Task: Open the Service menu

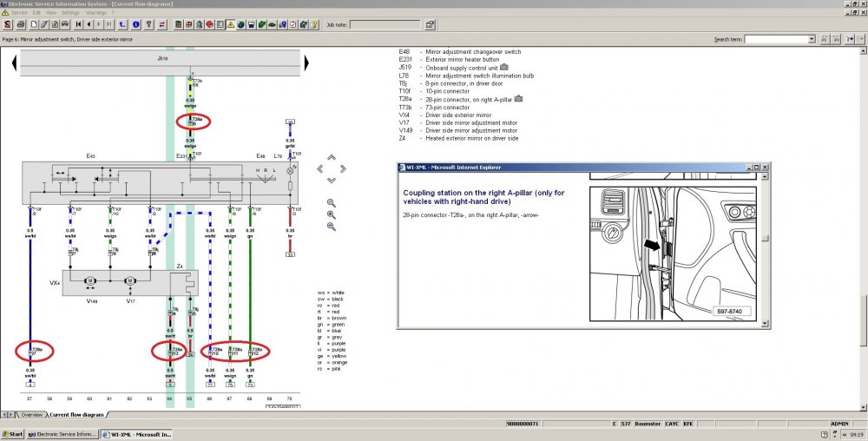Action: [x=19, y=12]
